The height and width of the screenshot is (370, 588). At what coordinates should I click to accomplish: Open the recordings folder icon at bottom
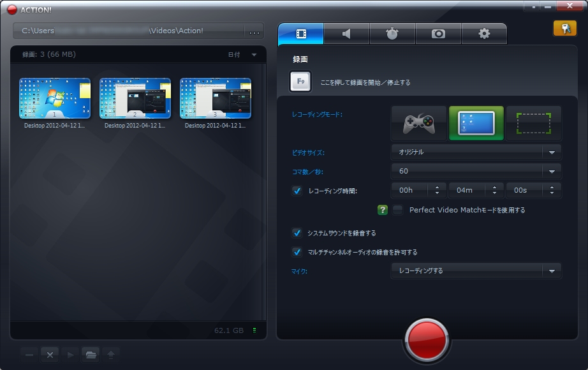coord(91,355)
